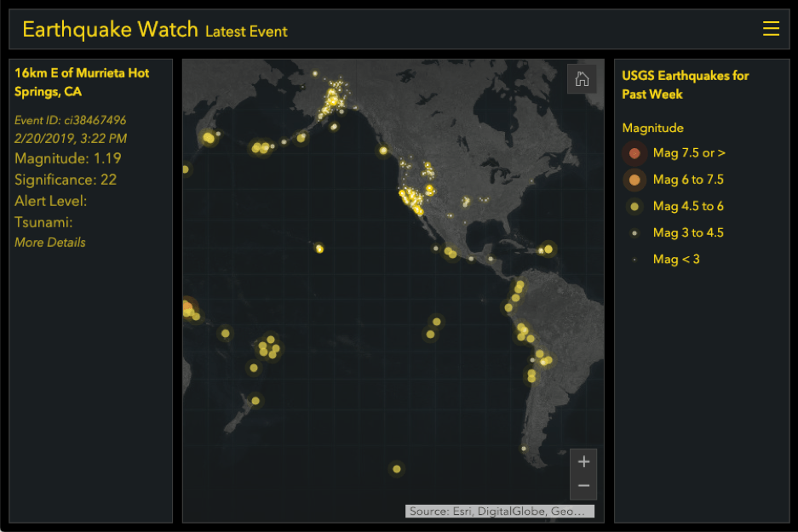Image resolution: width=798 pixels, height=532 pixels.
Task: Click the Hawaii earthquake marker on map
Action: tap(319, 249)
